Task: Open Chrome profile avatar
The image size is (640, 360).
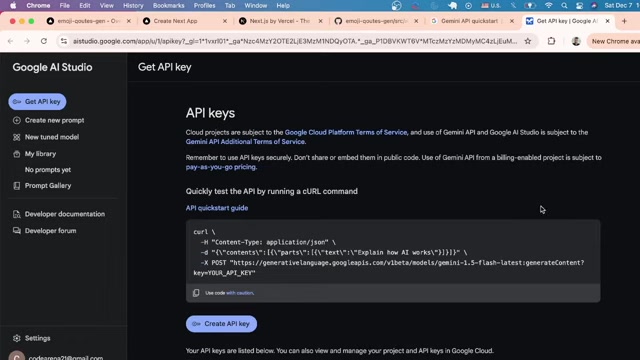Action: 576,41
